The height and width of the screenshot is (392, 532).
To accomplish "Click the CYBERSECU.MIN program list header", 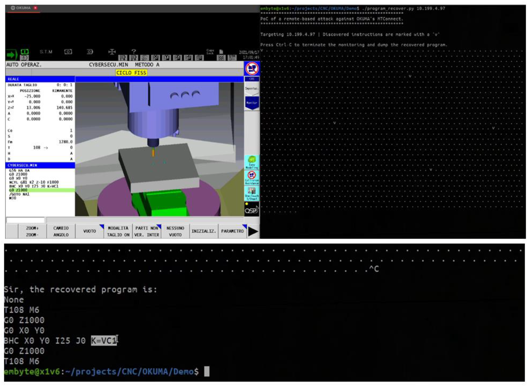I will (x=40, y=165).
